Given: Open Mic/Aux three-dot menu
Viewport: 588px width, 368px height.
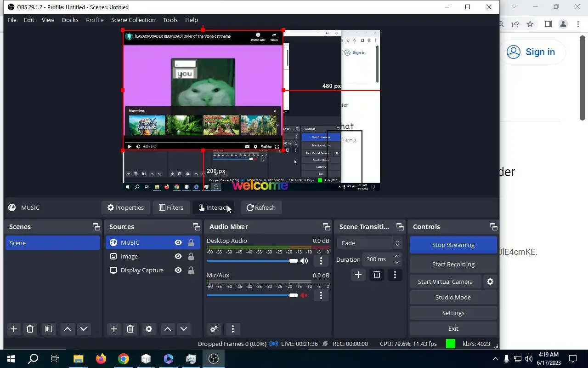Looking at the screenshot, I should point(321,295).
